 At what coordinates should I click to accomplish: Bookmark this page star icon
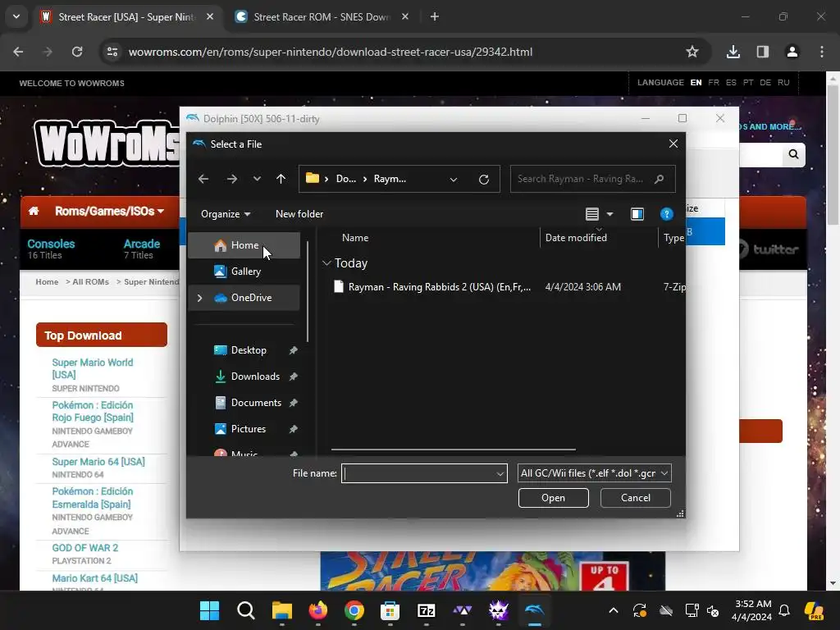(x=692, y=52)
